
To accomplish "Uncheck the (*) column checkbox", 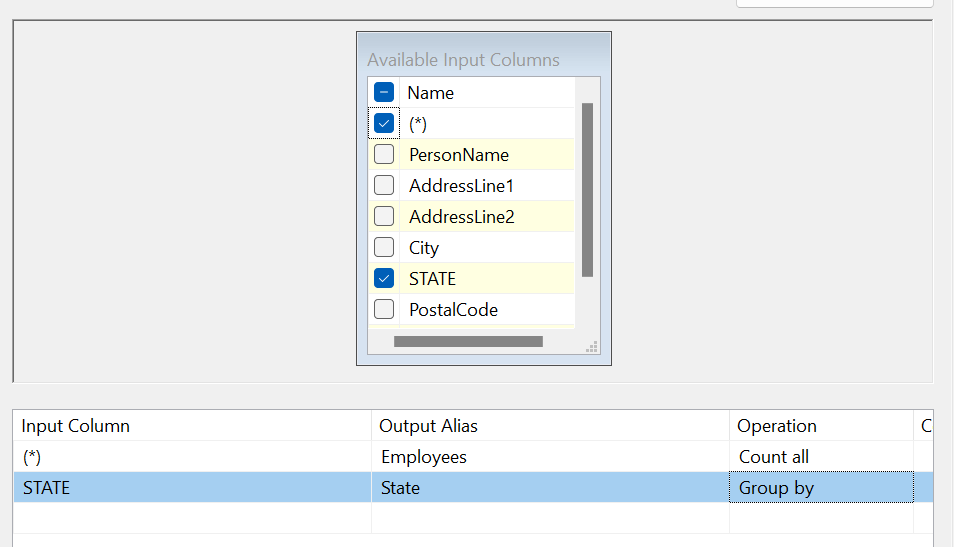I will (x=384, y=124).
